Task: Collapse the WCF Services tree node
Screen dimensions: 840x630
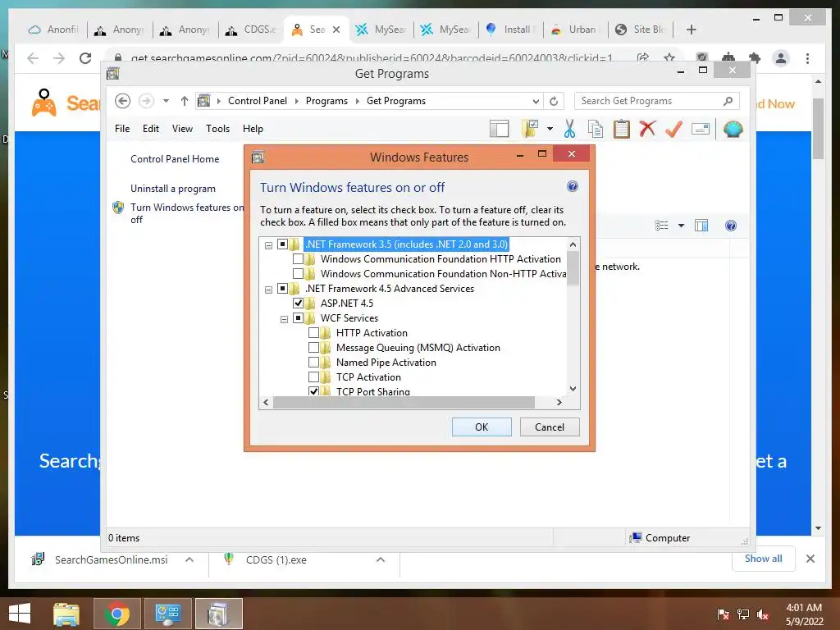Action: [284, 319]
